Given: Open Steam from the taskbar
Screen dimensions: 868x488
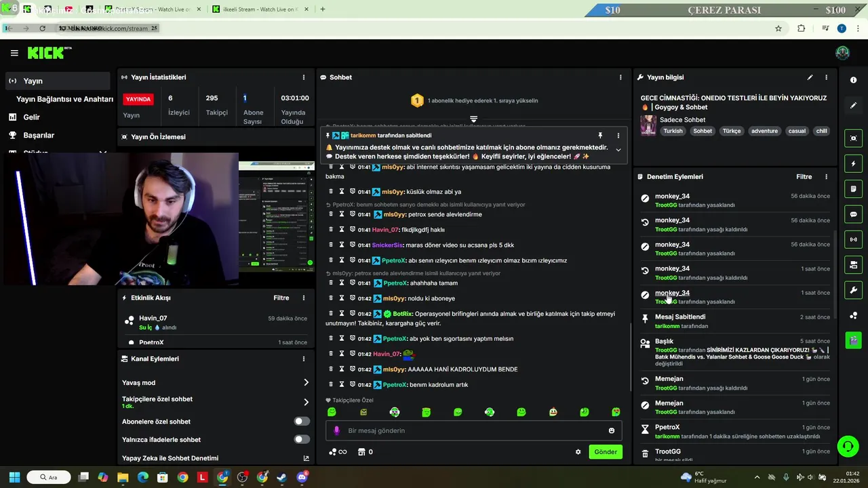Looking at the screenshot, I should [x=281, y=477].
